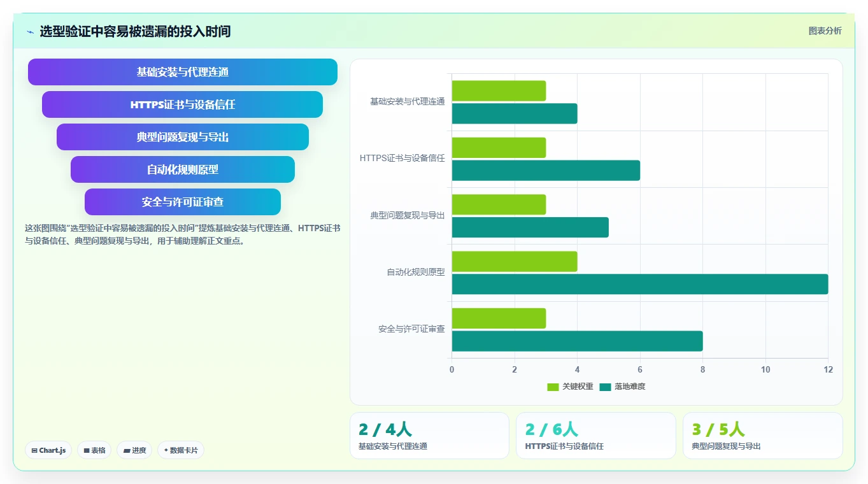
Task: Toggle the 落地难度 legend swatch
Action: pos(605,387)
